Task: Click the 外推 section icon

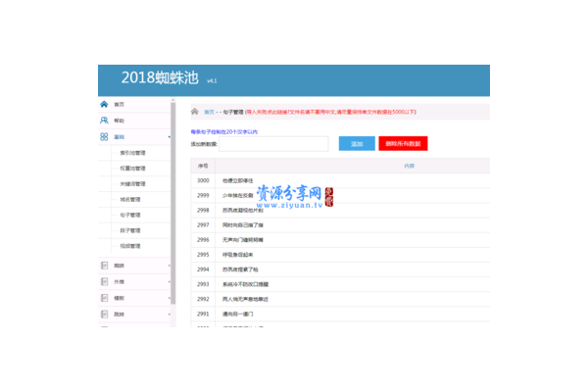Action: point(105,281)
